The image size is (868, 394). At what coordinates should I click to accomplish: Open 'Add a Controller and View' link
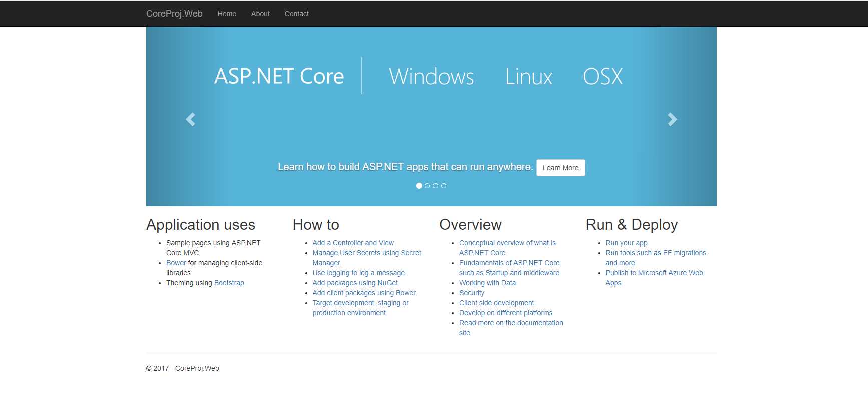[353, 243]
